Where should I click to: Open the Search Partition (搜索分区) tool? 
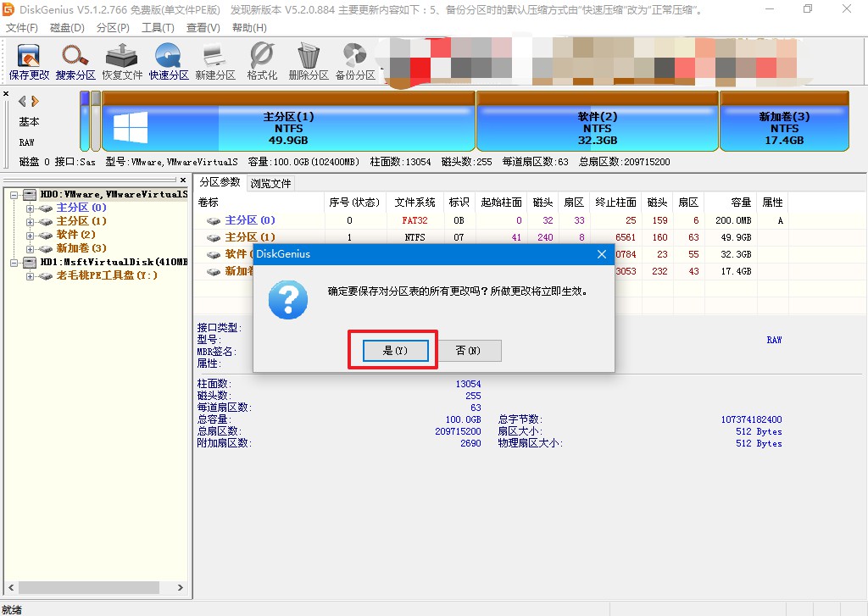75,62
